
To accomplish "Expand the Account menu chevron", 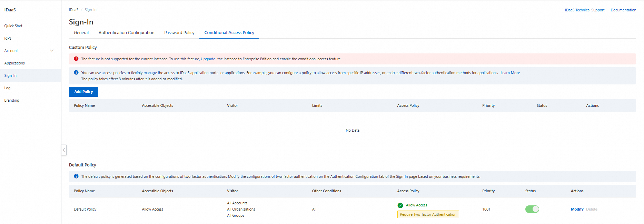I will (x=52, y=51).
